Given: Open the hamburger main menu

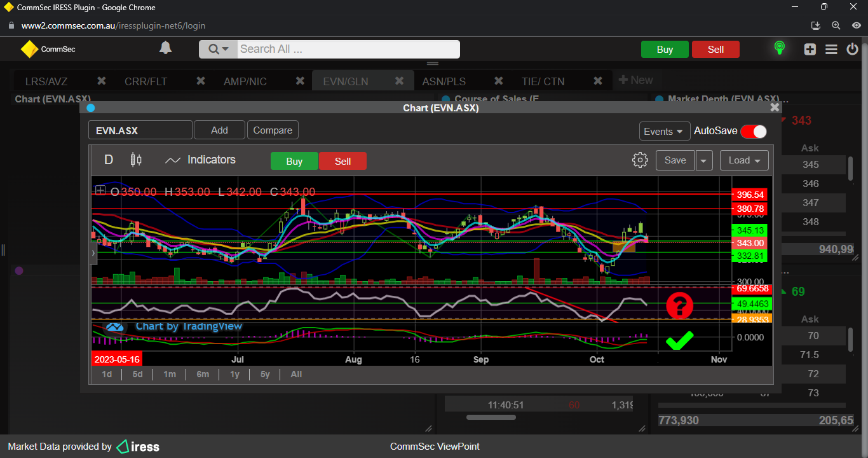Looking at the screenshot, I should click(831, 49).
